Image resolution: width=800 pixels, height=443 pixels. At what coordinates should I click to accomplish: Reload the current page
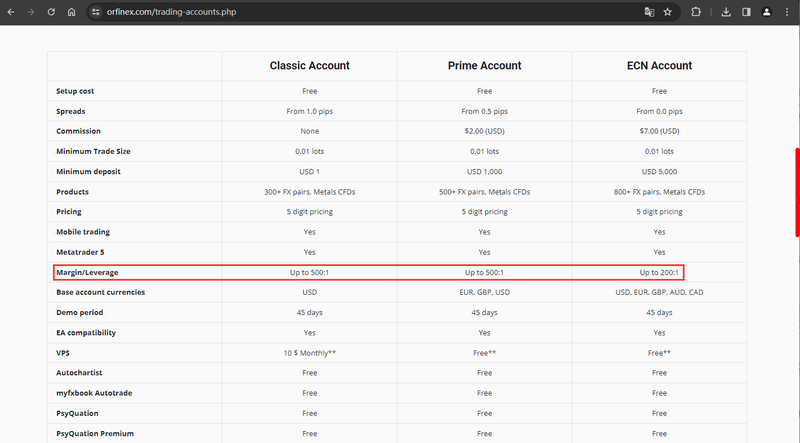click(x=51, y=12)
